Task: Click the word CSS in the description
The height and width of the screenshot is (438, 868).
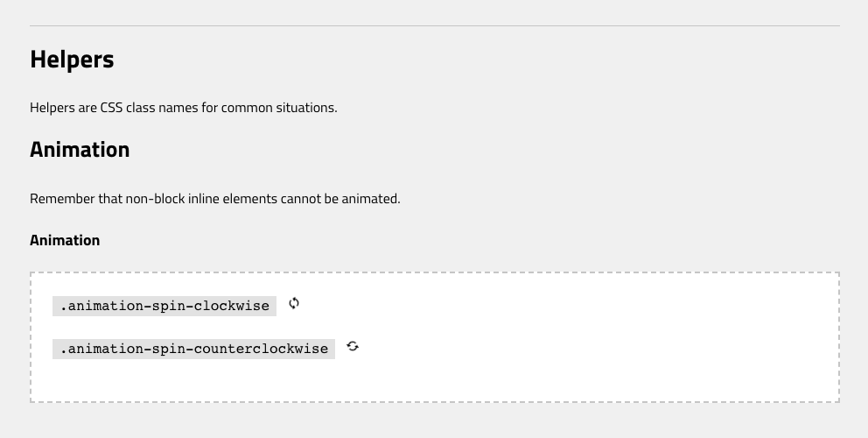Action: tap(111, 108)
